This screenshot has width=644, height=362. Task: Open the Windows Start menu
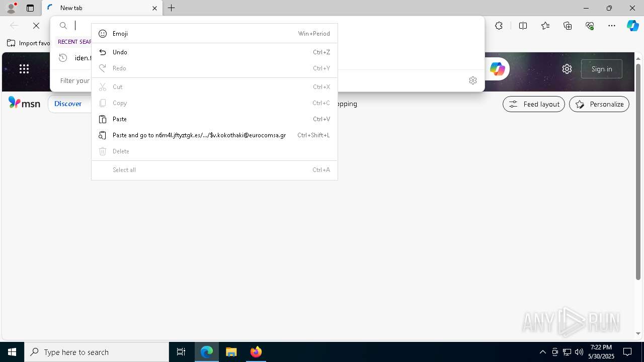12,352
